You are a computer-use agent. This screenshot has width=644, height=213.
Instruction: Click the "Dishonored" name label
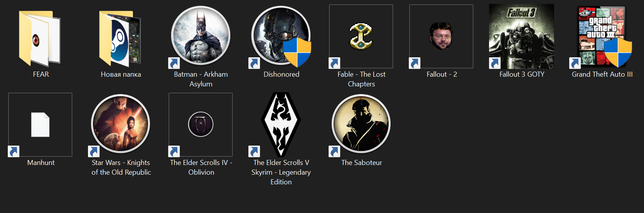281,74
